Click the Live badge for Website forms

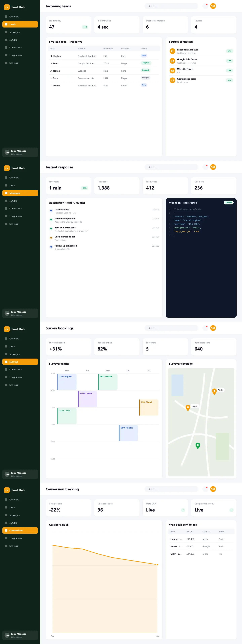point(229,70)
